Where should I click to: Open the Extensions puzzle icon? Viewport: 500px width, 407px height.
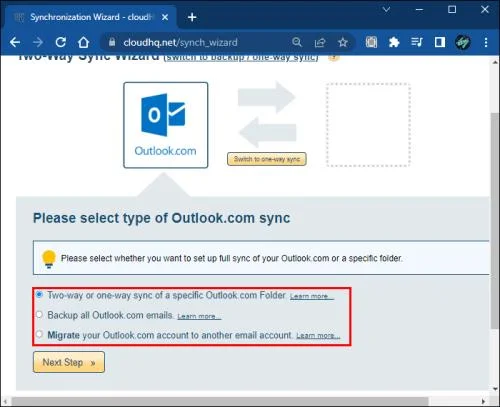[x=394, y=42]
